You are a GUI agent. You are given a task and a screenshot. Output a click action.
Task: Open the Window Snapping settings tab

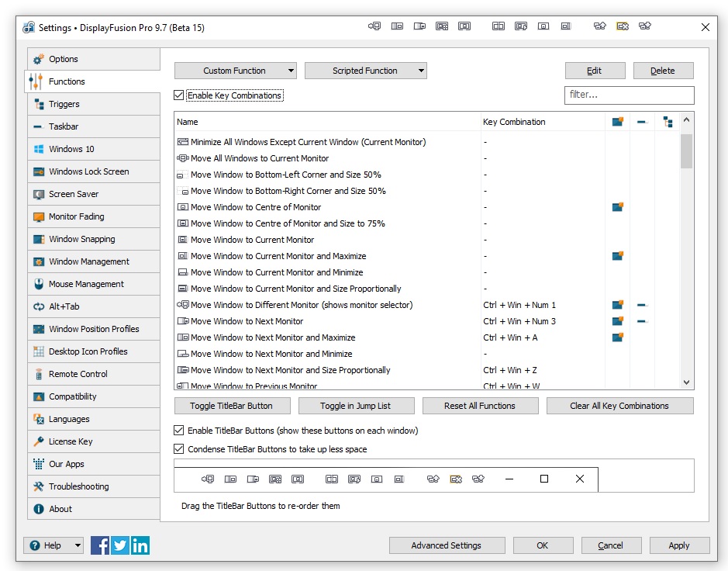(81, 239)
